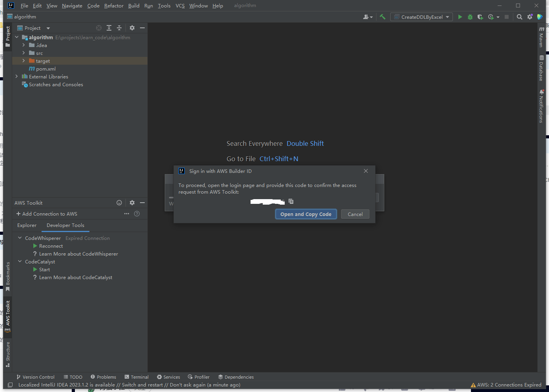Expand the target folder

[24, 61]
